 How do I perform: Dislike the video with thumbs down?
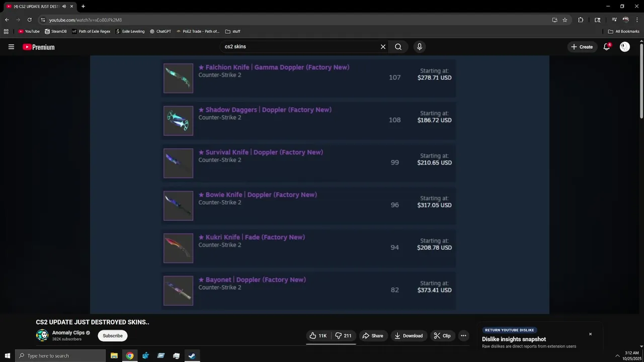tap(344, 336)
